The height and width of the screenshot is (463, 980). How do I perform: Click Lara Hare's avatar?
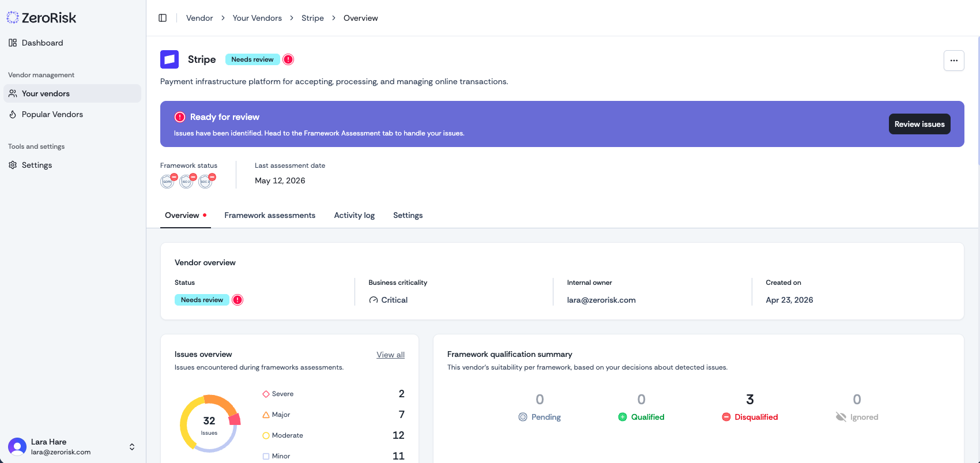[17, 447]
